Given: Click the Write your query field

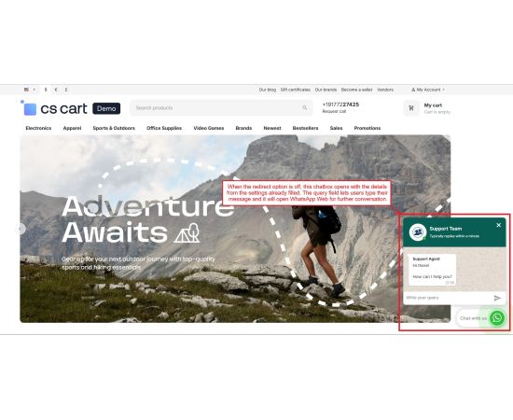Looking at the screenshot, I should pos(448,298).
